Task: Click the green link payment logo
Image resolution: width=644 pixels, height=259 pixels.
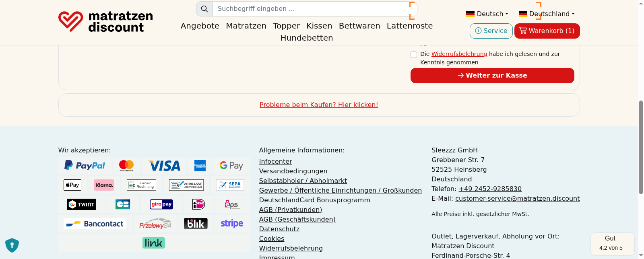Action: 154,243
